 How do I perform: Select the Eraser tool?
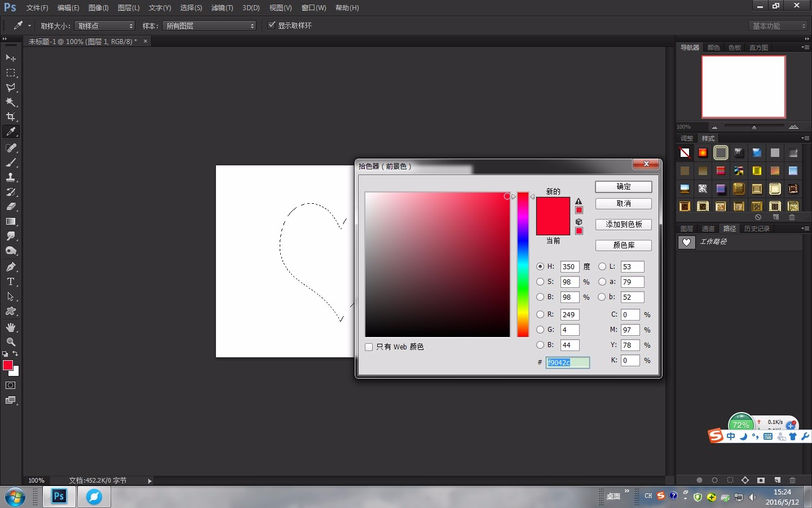[11, 207]
